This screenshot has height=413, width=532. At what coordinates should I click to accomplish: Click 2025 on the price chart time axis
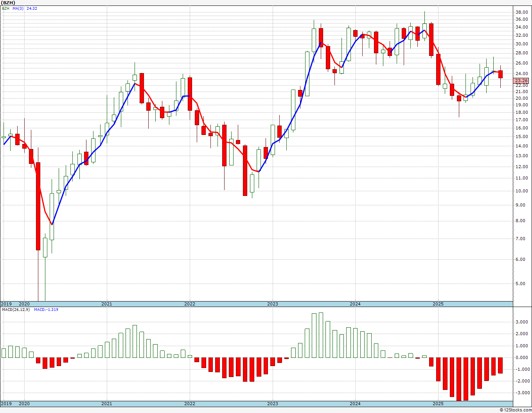click(x=438, y=304)
